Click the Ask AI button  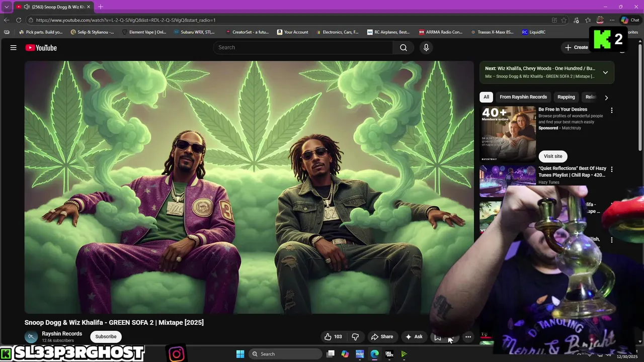point(414,336)
